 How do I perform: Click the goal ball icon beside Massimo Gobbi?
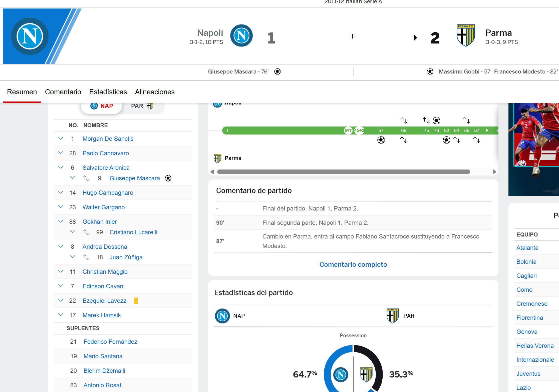[x=430, y=72]
